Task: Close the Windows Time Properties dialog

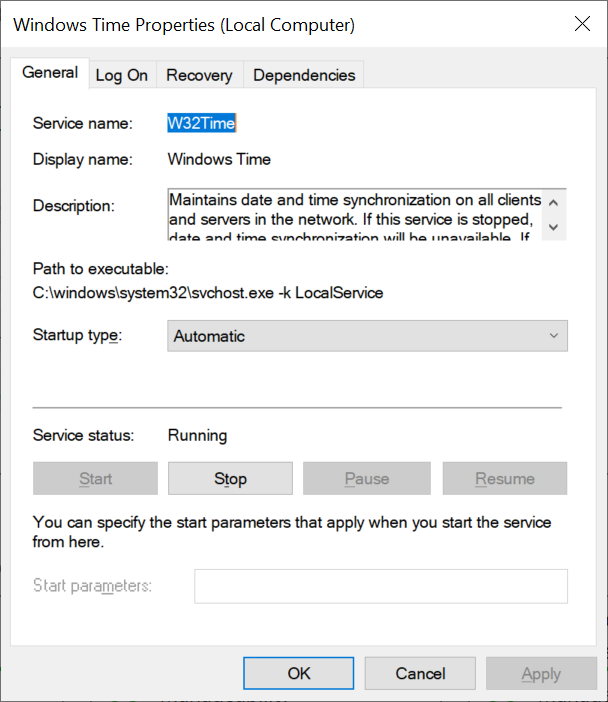Action: tap(581, 24)
